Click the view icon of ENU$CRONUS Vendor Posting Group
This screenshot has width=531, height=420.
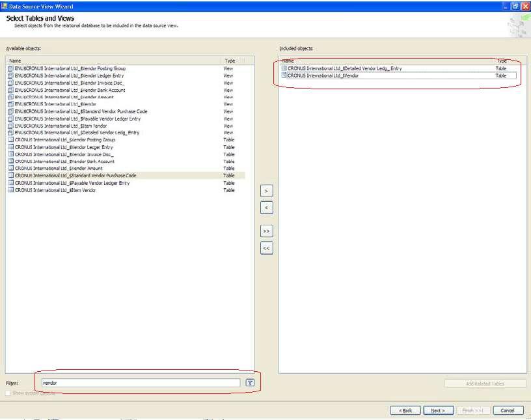click(x=10, y=68)
